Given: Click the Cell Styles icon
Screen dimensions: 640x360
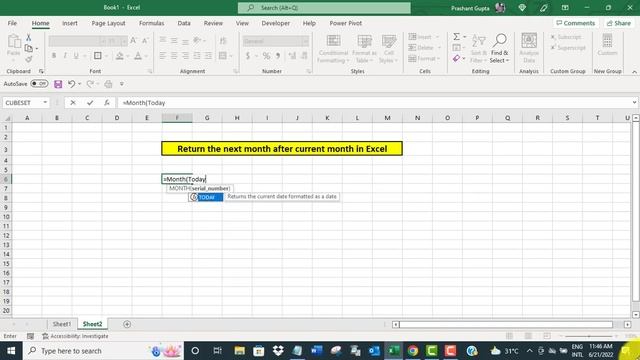Looking at the screenshot, I should pyautogui.click(x=389, y=41).
